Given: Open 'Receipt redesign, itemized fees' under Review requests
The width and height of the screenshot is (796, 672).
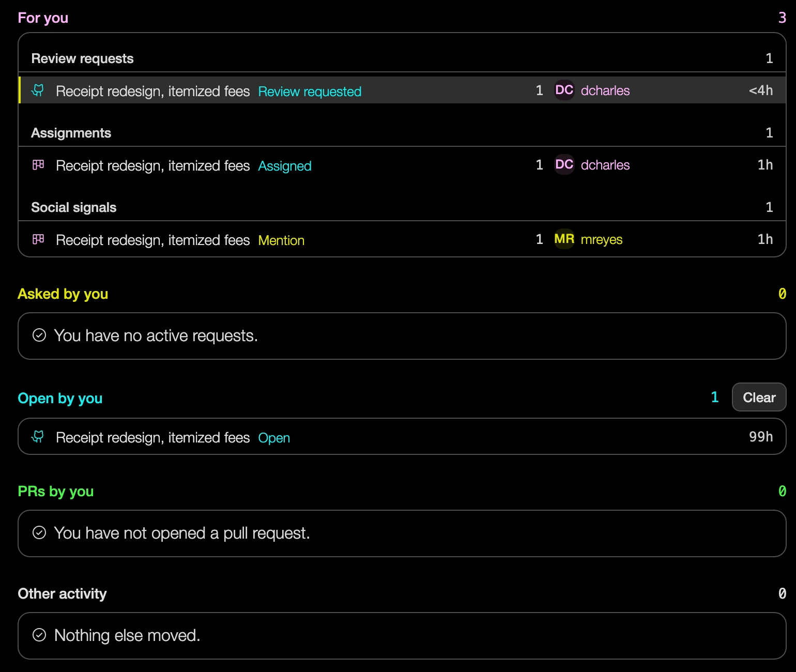Looking at the screenshot, I should [152, 91].
